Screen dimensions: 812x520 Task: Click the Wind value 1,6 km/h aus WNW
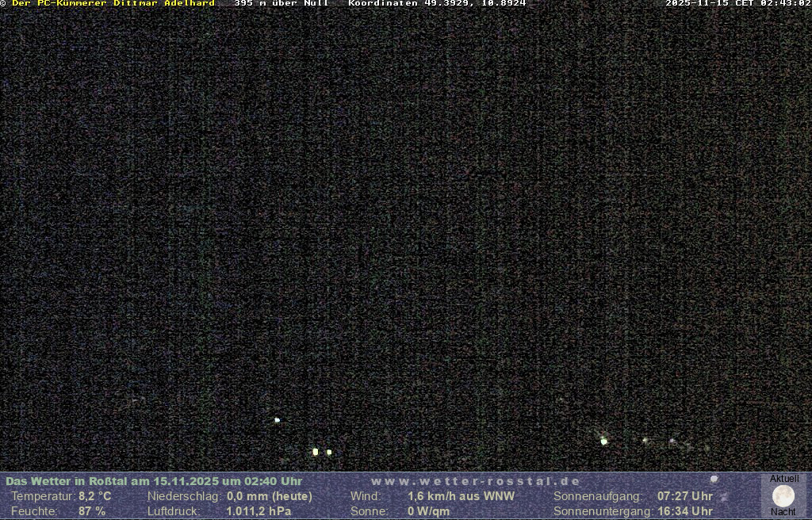tap(461, 496)
